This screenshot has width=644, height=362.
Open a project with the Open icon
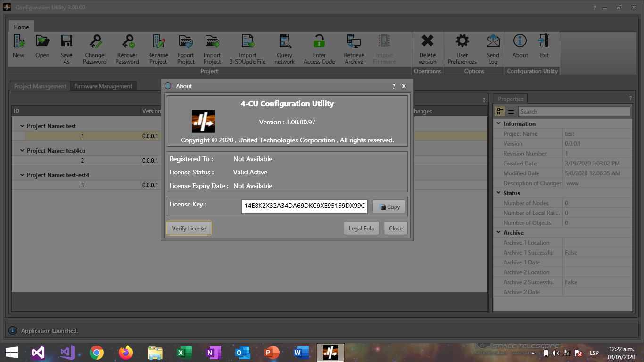42,41
